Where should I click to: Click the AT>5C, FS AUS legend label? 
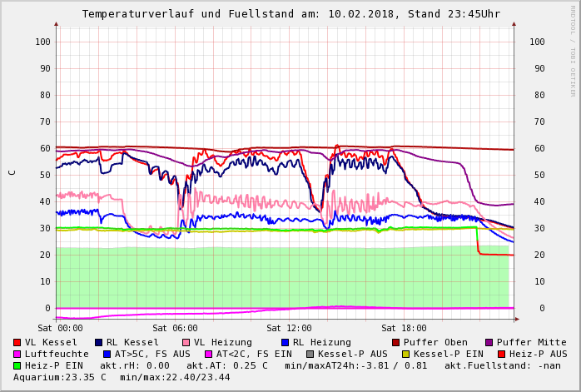tap(152, 354)
